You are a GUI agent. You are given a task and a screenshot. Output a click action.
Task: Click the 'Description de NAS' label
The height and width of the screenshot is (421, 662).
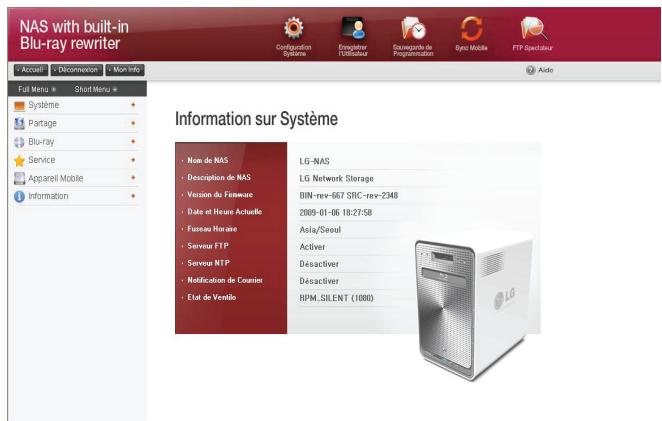(219, 177)
